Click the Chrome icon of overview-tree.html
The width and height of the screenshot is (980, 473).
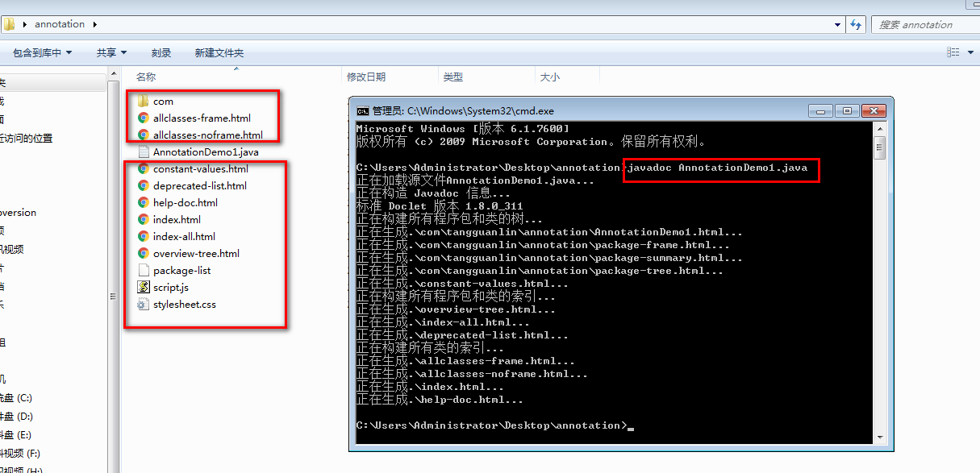144,253
